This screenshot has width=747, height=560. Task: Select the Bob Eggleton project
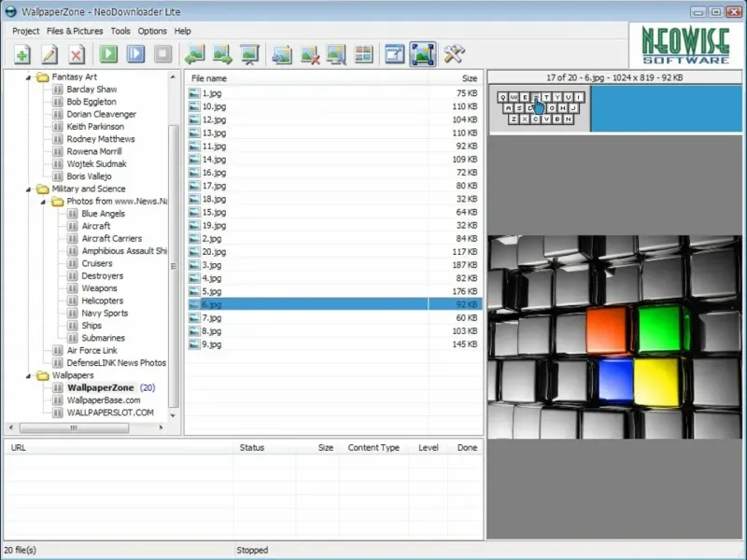[x=92, y=102]
